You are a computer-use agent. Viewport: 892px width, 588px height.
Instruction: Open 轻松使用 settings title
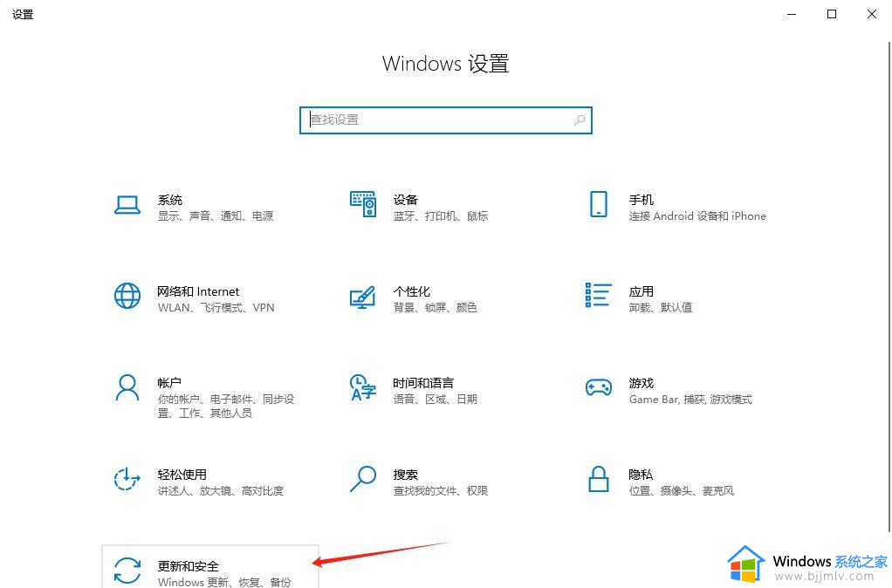point(182,475)
